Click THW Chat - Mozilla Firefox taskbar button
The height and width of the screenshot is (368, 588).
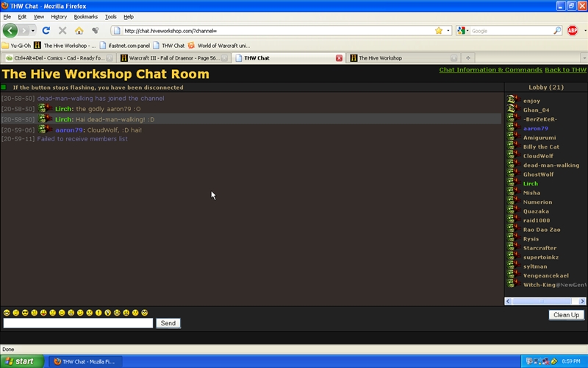tap(85, 361)
